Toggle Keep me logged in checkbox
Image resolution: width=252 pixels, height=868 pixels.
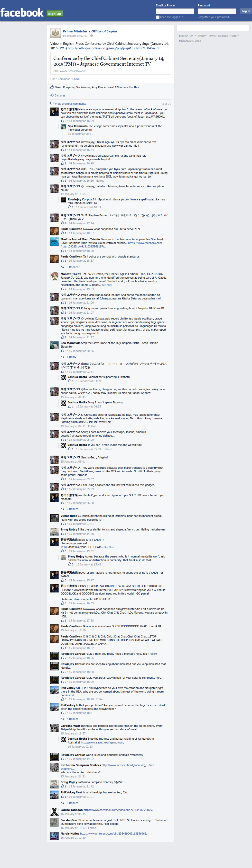click(x=157, y=17)
